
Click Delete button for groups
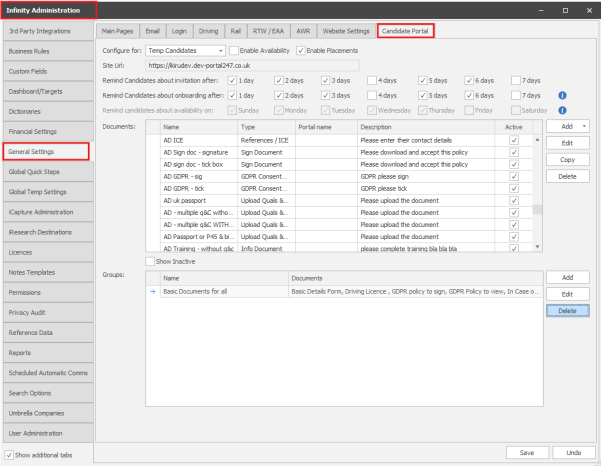coord(568,311)
